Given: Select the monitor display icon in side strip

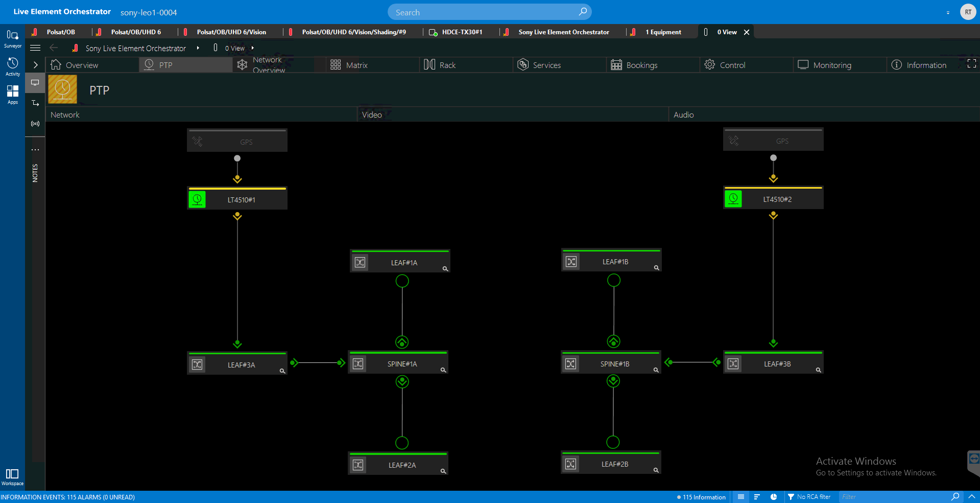Looking at the screenshot, I should 35,83.
